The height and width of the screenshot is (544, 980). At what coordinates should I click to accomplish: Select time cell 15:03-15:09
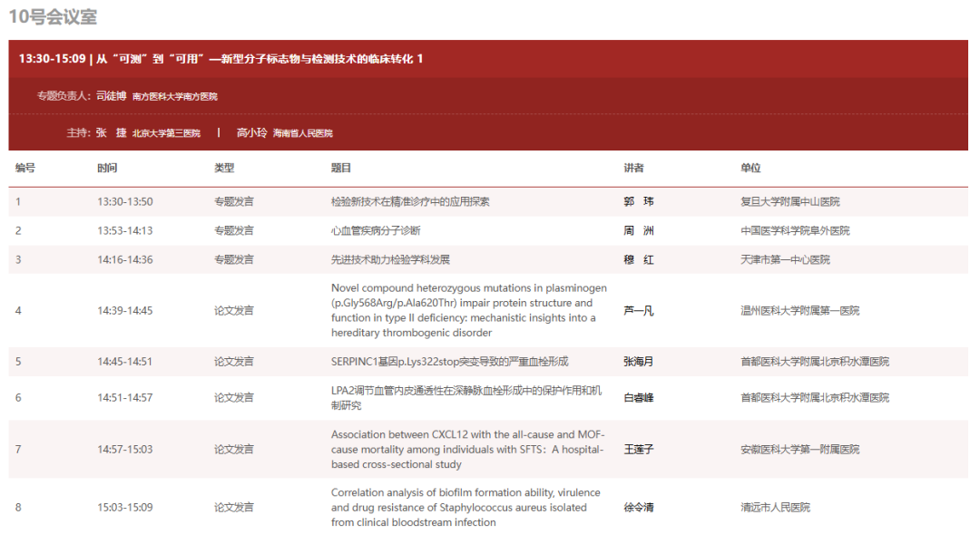click(x=125, y=507)
